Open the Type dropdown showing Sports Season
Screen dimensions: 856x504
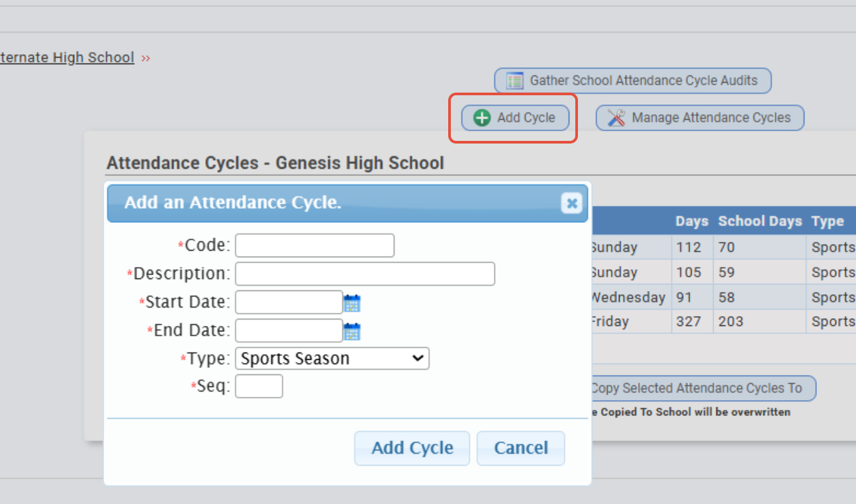click(332, 358)
